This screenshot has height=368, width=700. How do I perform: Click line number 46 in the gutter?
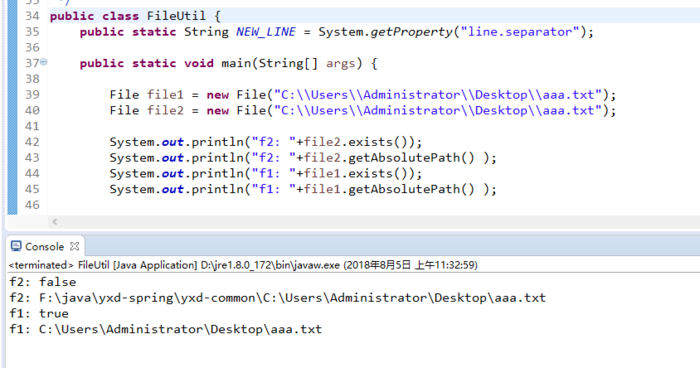click(x=32, y=205)
